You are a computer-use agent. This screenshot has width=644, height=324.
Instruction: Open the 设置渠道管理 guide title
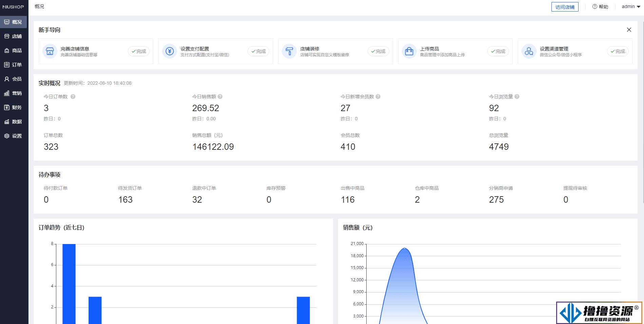(554, 49)
